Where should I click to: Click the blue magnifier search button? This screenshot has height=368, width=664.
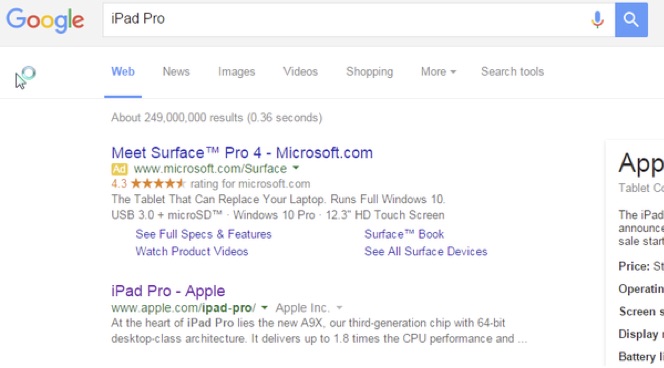(x=631, y=19)
